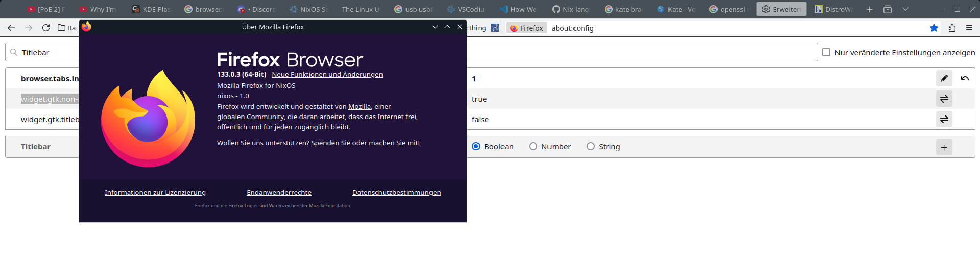Select the Number radio button

click(x=533, y=146)
